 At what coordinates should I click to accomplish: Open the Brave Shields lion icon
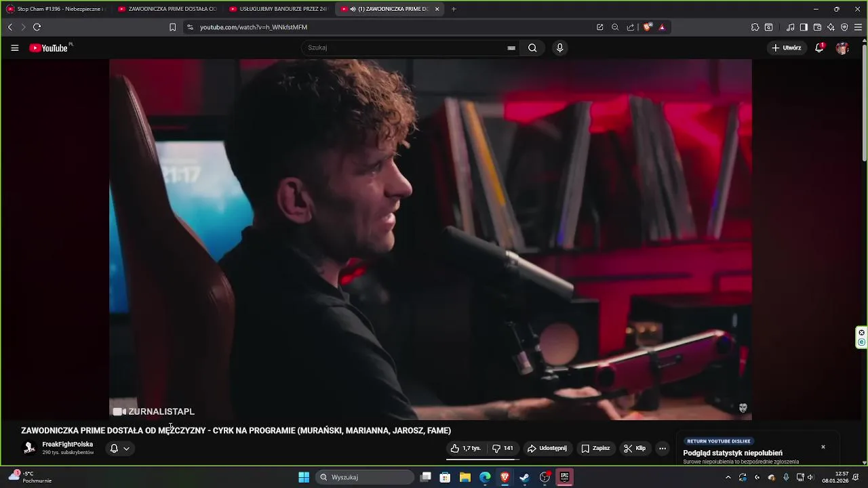click(x=648, y=27)
